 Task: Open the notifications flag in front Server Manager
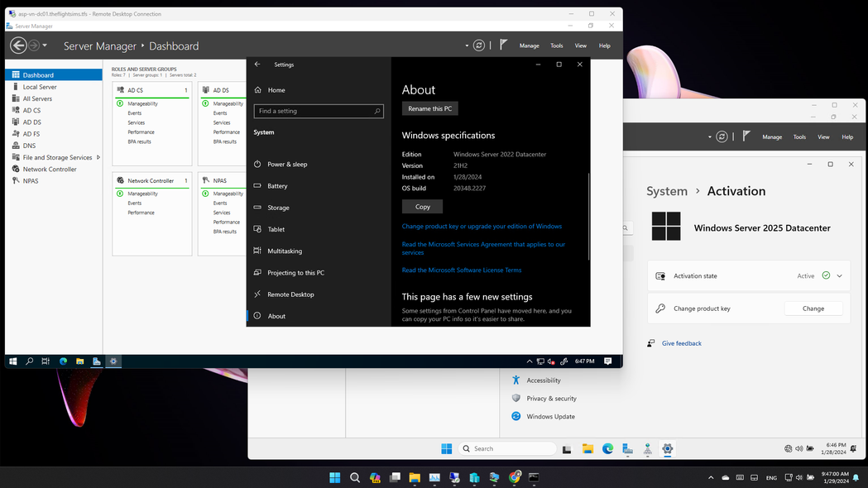pyautogui.click(x=503, y=45)
